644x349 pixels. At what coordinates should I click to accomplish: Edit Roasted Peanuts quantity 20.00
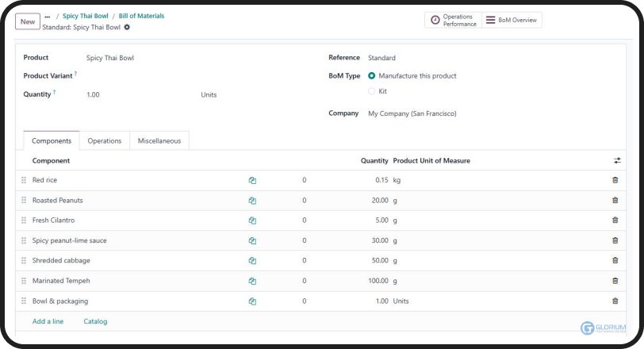click(380, 200)
